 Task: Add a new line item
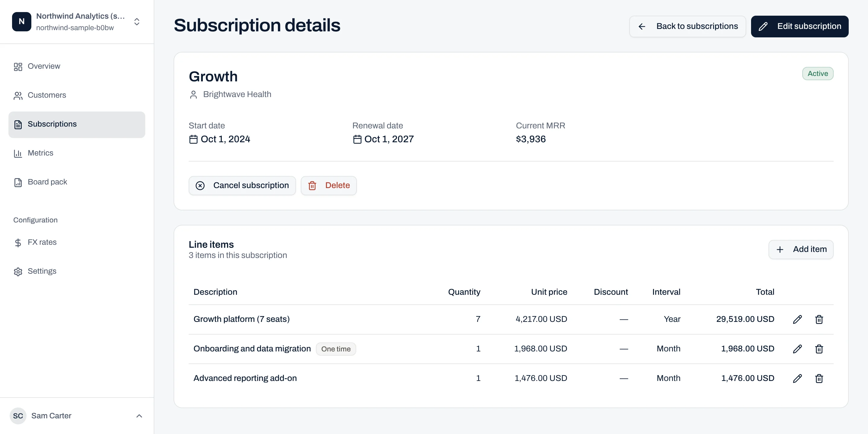tap(801, 249)
